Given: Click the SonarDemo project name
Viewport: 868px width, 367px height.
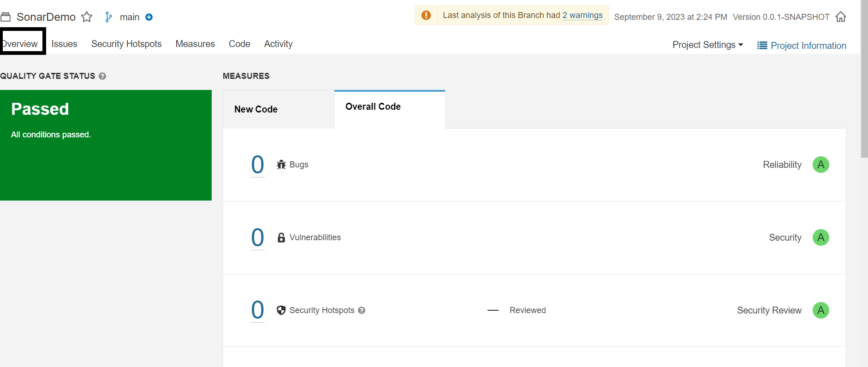Looking at the screenshot, I should point(46,17).
